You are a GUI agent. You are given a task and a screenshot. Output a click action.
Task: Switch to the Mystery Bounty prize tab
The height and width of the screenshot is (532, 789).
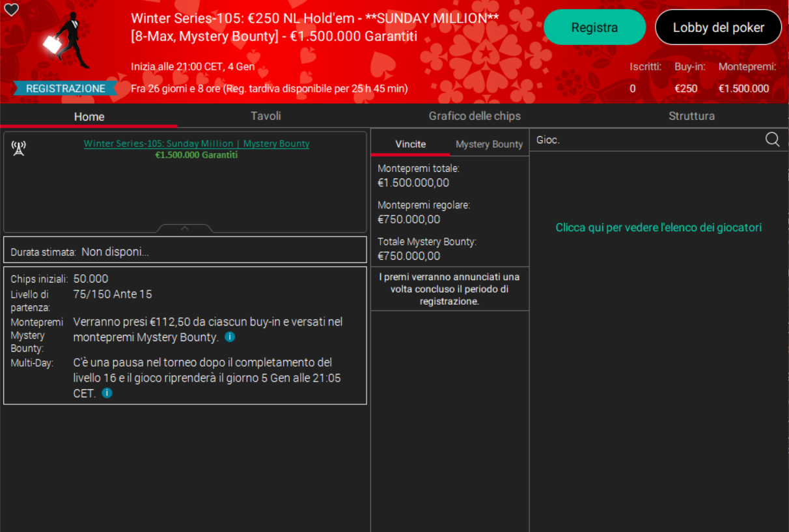[489, 144]
